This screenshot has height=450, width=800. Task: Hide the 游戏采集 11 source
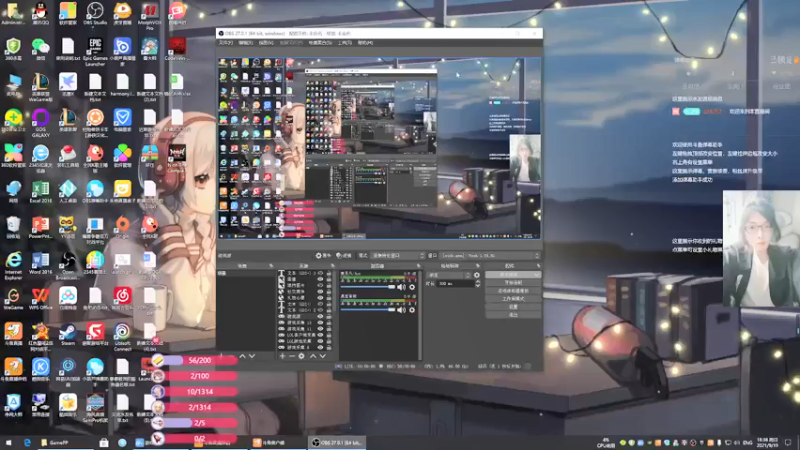click(320, 329)
